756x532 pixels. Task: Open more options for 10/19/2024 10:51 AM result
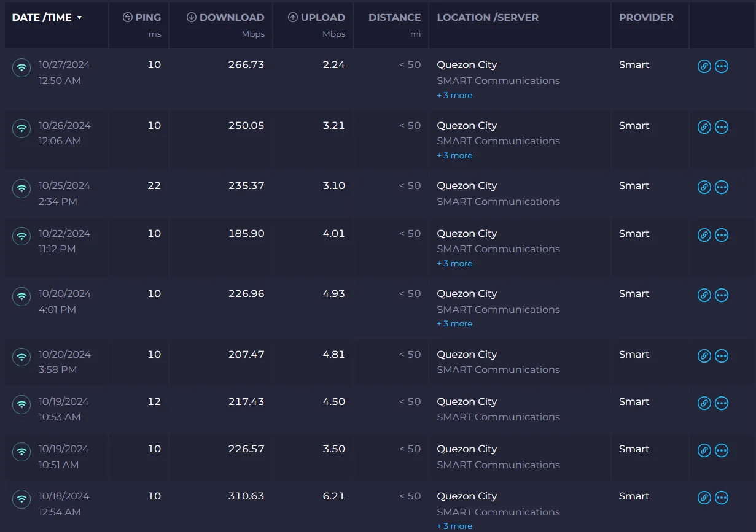[x=722, y=450]
